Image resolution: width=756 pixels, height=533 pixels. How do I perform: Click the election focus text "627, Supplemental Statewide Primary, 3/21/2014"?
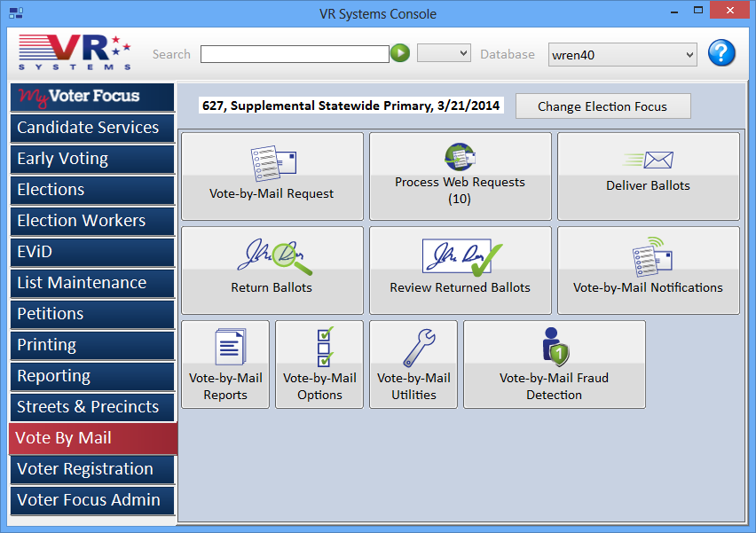pyautogui.click(x=351, y=106)
